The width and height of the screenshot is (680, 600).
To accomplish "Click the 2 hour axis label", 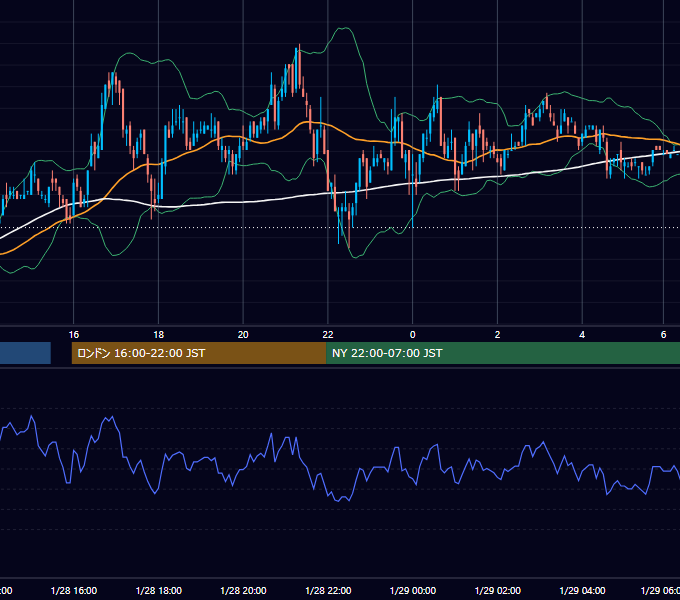I will point(497,335).
